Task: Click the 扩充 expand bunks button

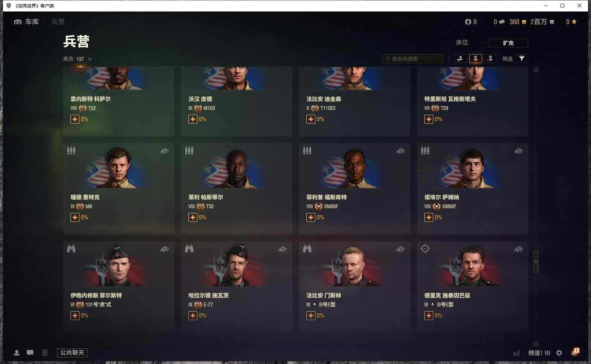Action: [x=508, y=43]
